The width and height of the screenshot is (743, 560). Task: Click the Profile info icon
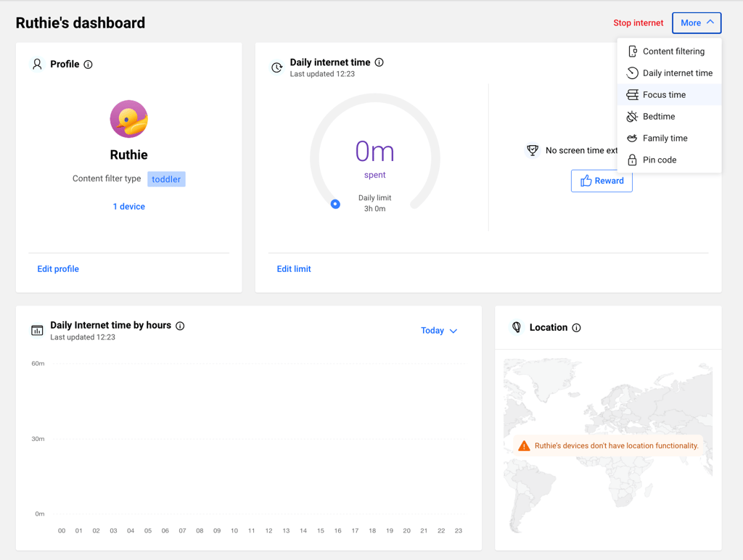pyautogui.click(x=88, y=65)
